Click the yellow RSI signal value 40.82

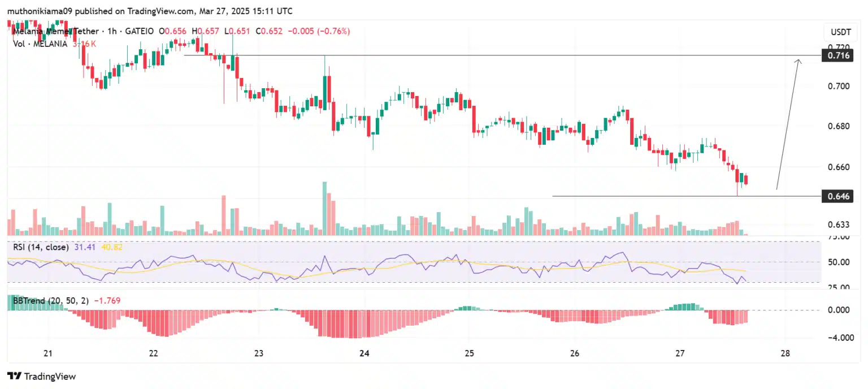click(111, 247)
